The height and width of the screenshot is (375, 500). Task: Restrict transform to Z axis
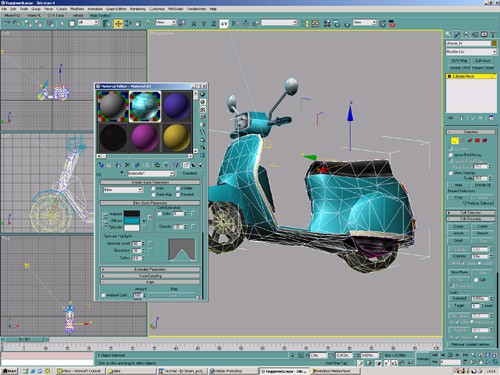pyautogui.click(x=214, y=24)
